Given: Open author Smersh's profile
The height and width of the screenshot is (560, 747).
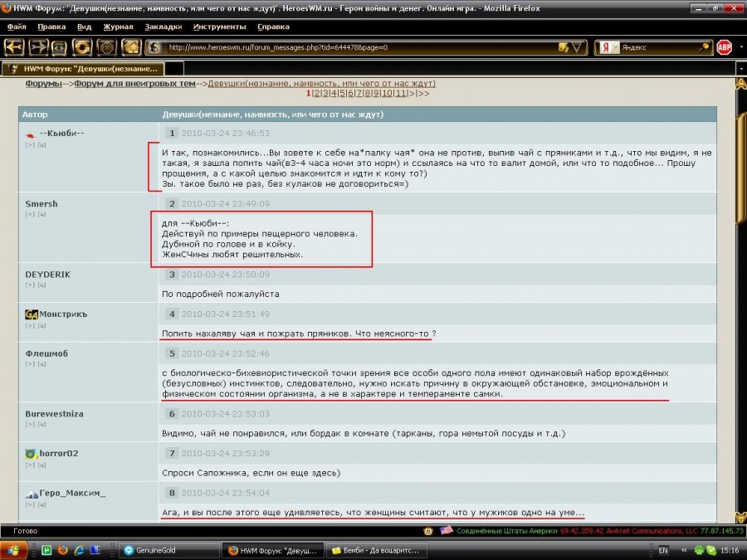Looking at the screenshot, I should click(41, 203).
